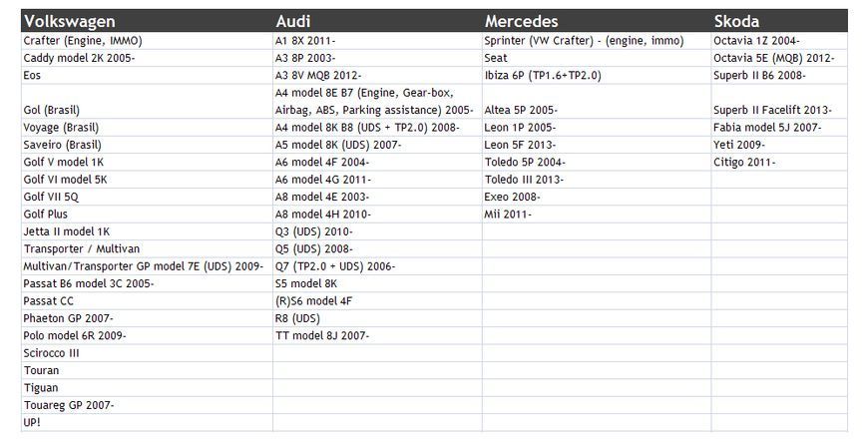Image resolution: width=868 pixels, height=442 pixels.
Task: Select the Citigo 2011- cell
Action: tap(779, 163)
